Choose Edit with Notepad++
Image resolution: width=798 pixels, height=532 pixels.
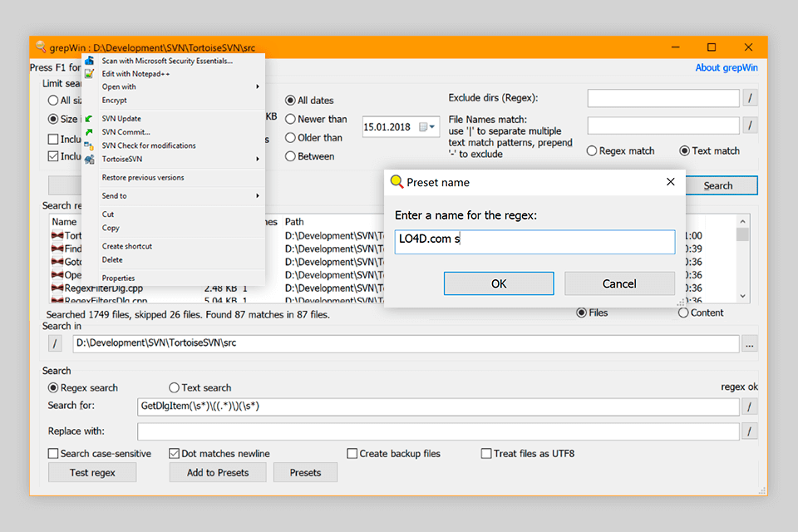[135, 74]
